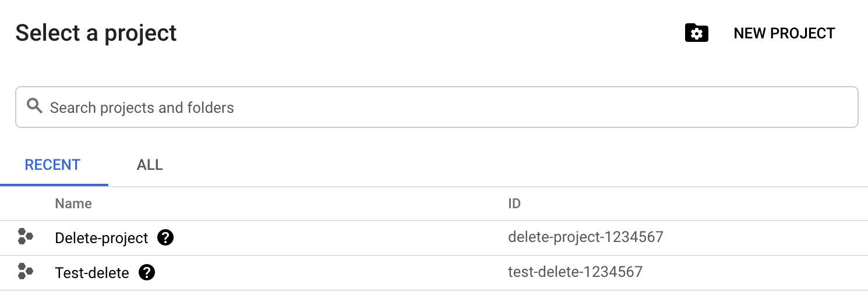
Task: Click the NEW PROJECT button
Action: pyautogui.click(x=784, y=33)
